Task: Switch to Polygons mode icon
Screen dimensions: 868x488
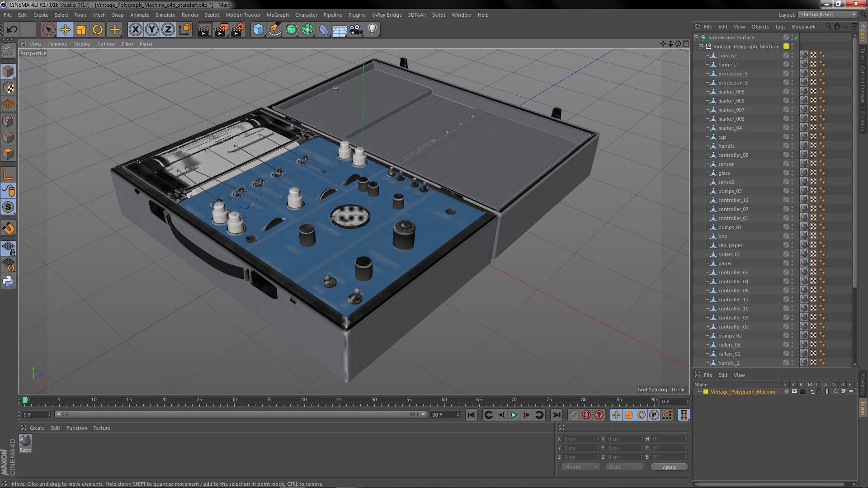Action: [x=8, y=154]
